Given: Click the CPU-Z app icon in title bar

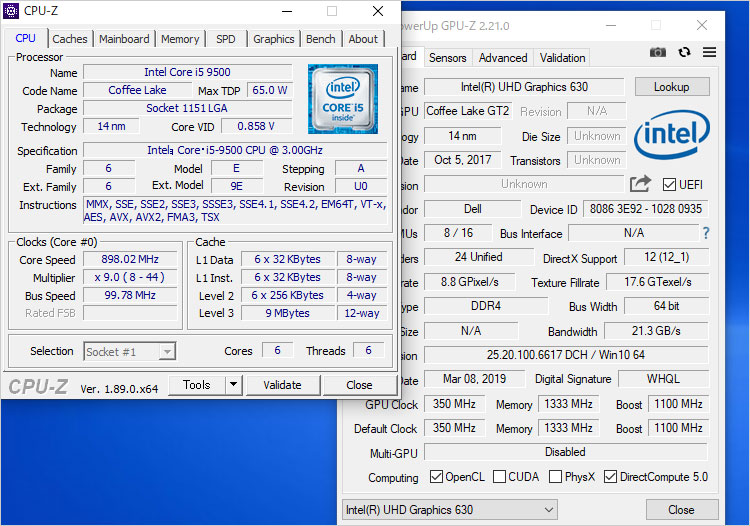Looking at the screenshot, I should click(11, 11).
